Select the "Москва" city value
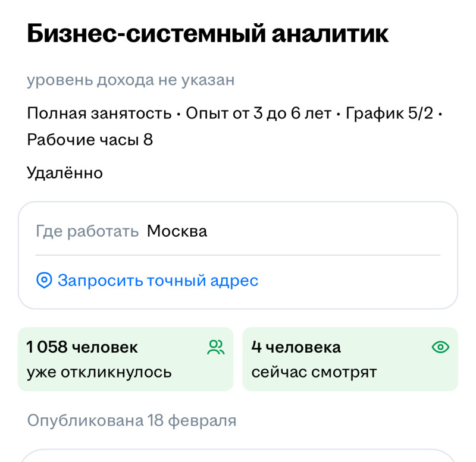The width and height of the screenshot is (476, 462). [x=177, y=231]
